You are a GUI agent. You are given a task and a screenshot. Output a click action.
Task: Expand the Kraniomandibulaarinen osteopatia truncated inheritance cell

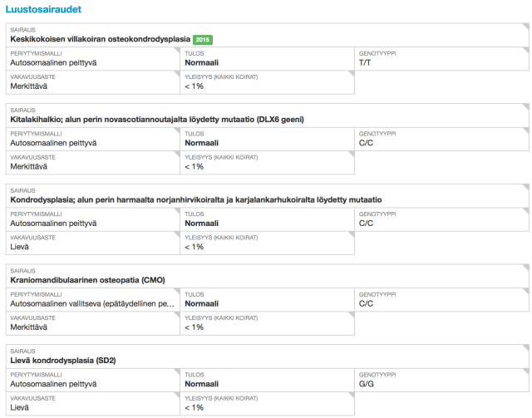(x=91, y=304)
